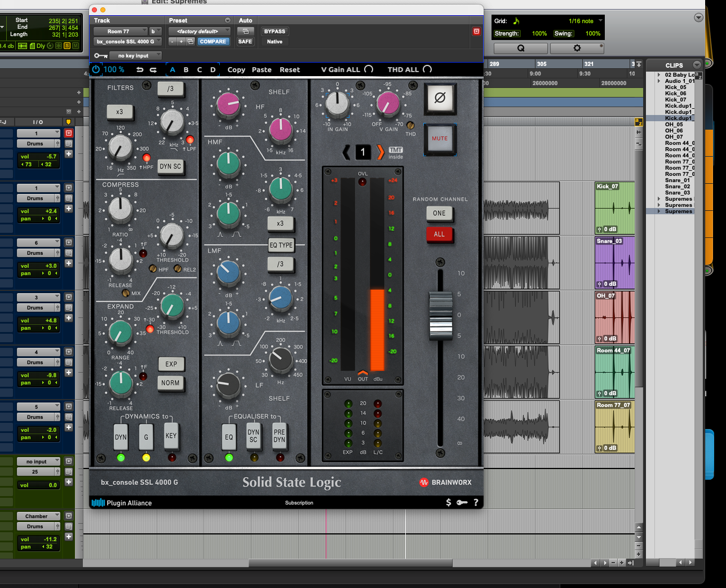Click the Kick_07 clip in timeline

pos(615,207)
